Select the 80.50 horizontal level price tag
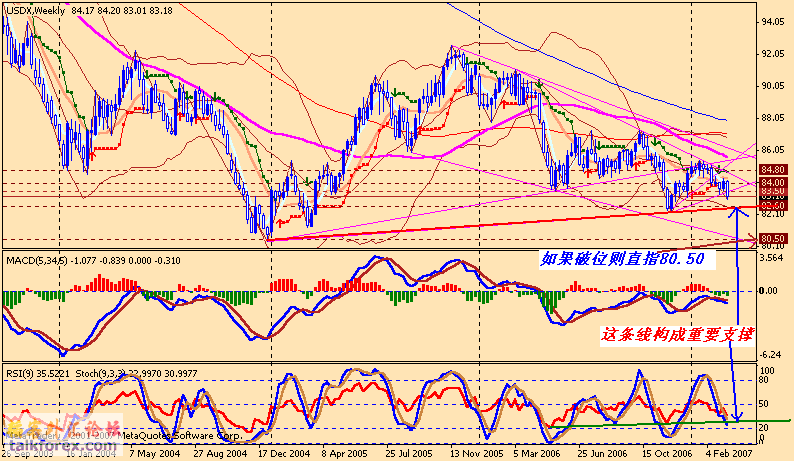The width and height of the screenshot is (794, 461). point(772,238)
